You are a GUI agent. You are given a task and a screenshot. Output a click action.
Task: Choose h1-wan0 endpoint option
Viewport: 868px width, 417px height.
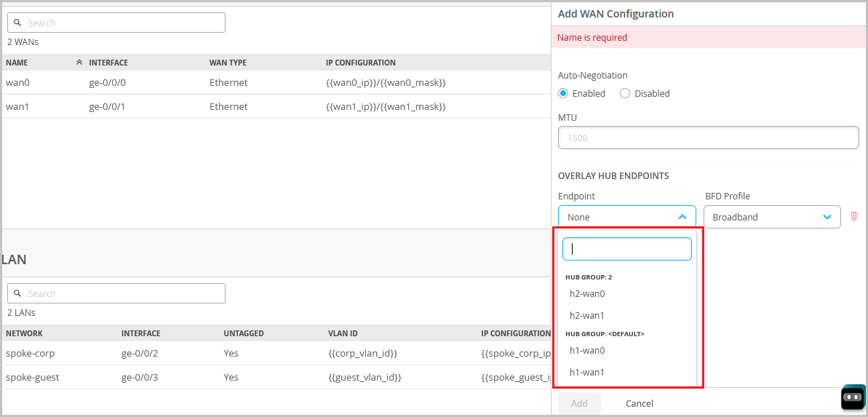[587, 351]
